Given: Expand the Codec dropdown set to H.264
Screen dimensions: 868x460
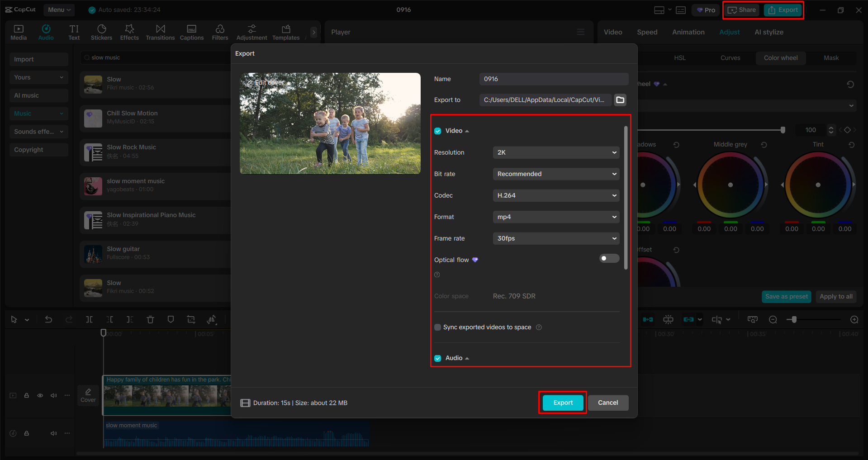Looking at the screenshot, I should click(556, 195).
